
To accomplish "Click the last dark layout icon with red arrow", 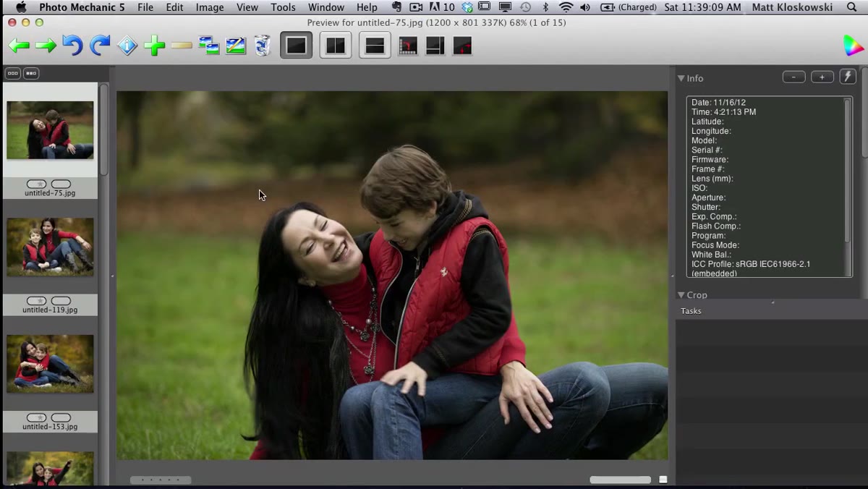I will [462, 46].
